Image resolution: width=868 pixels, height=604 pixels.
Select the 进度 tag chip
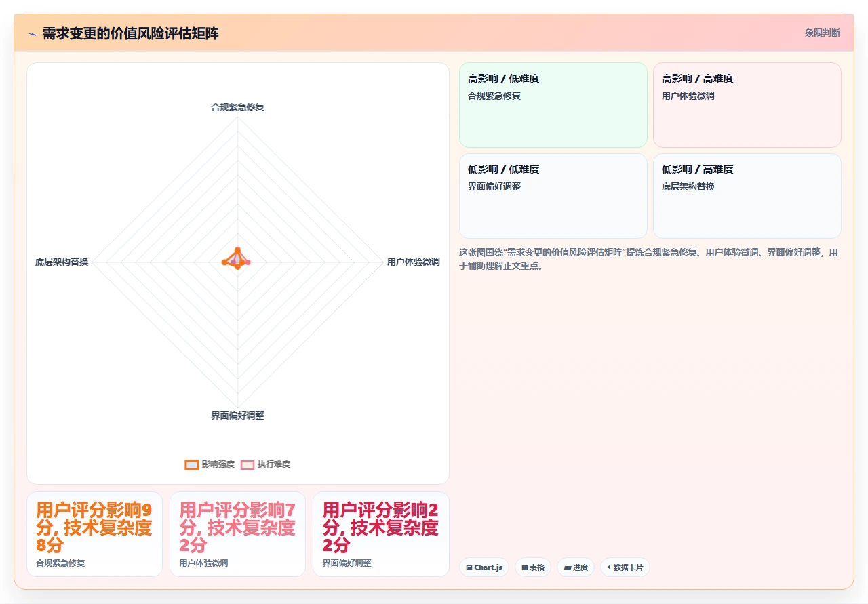coord(576,567)
